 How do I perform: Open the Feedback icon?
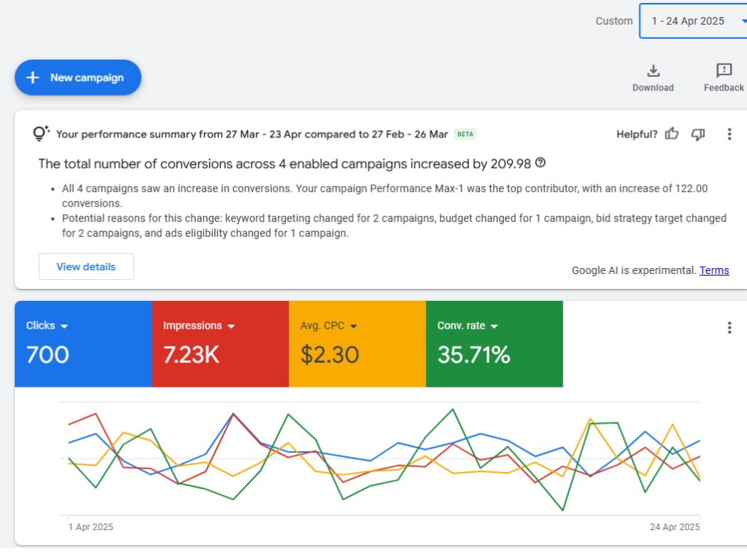click(x=724, y=70)
